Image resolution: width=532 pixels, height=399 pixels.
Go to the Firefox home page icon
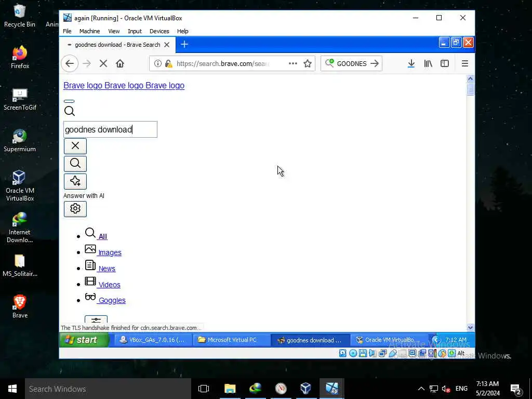tap(120, 63)
